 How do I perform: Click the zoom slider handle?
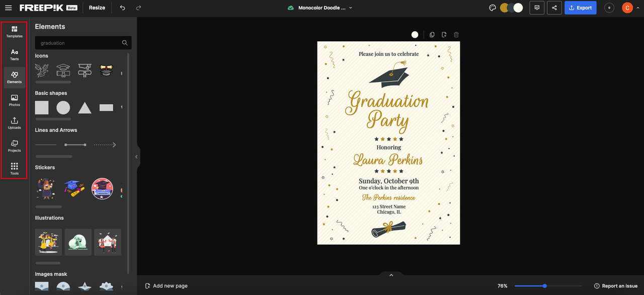544,286
